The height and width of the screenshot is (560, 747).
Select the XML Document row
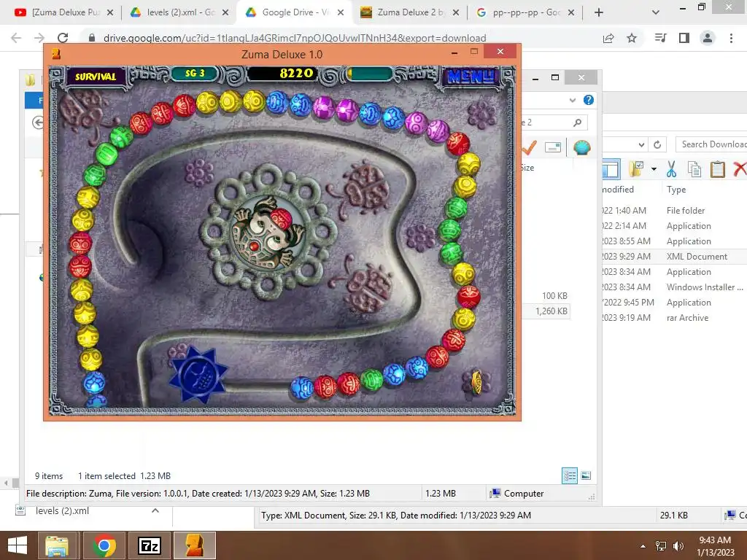674,257
